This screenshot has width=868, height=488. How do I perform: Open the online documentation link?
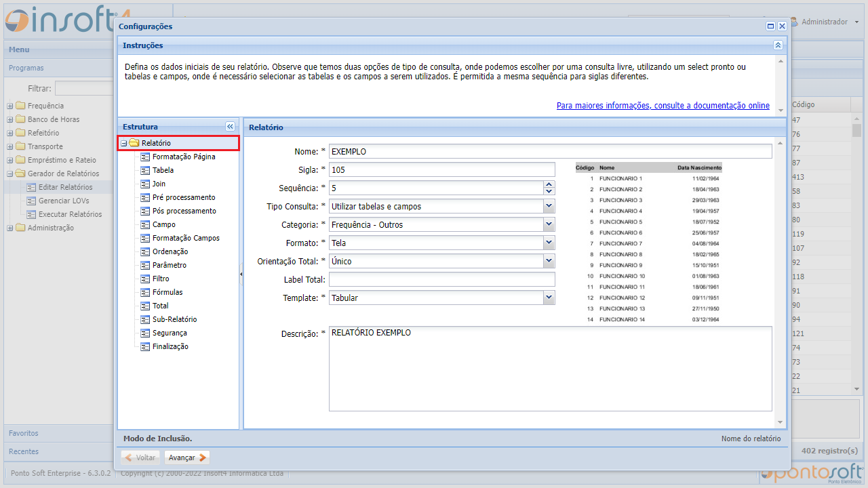[x=663, y=106]
